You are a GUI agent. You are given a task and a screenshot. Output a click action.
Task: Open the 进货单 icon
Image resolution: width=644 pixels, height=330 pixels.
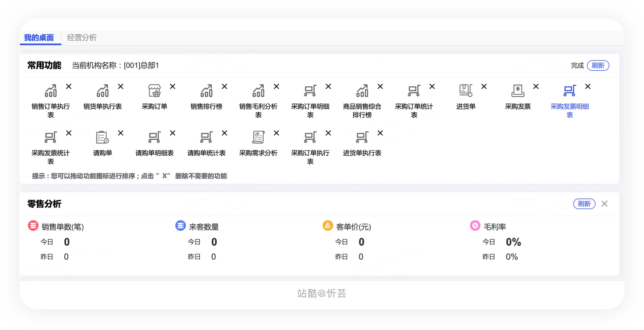point(466,91)
